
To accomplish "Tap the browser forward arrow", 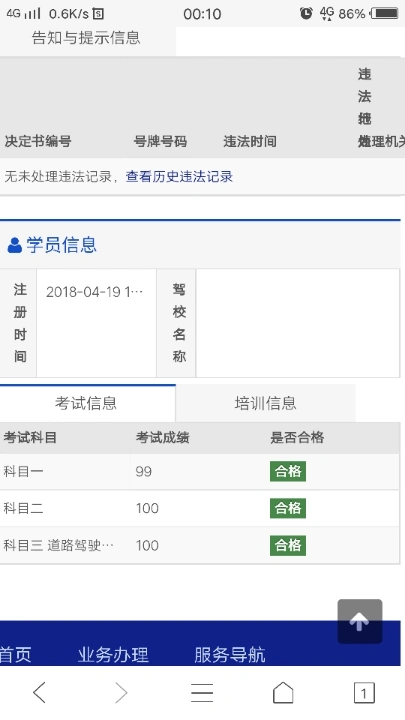I will click(x=121, y=692).
